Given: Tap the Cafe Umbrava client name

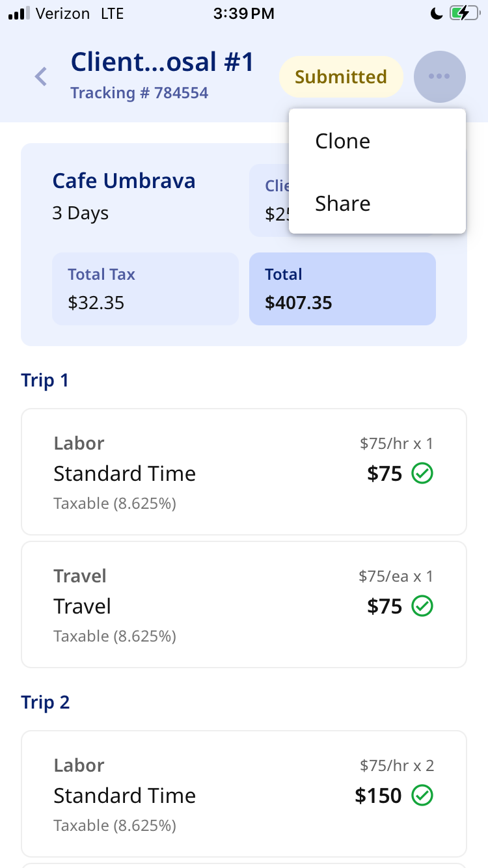Looking at the screenshot, I should (124, 181).
